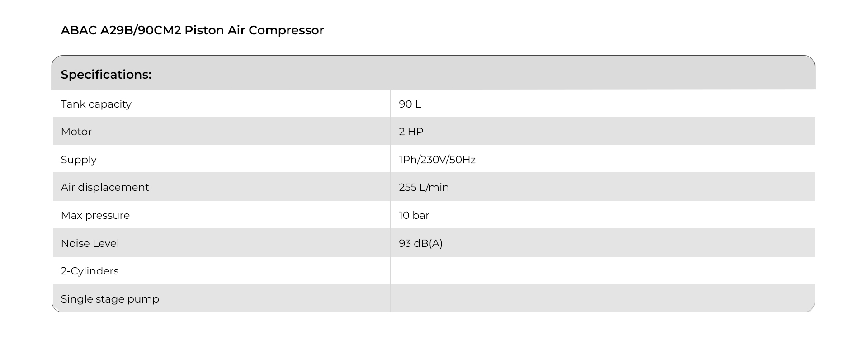Click the 2-Cylinders row label

pos(90,271)
